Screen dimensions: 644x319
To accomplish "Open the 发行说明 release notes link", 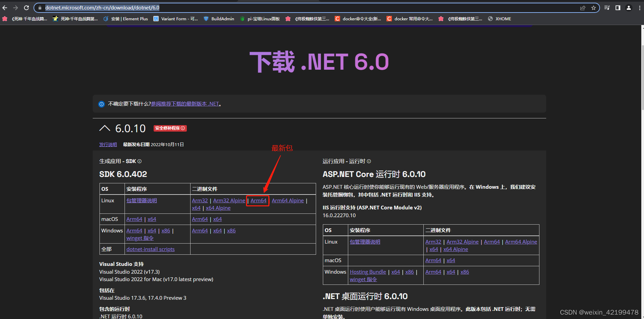I will [x=108, y=144].
